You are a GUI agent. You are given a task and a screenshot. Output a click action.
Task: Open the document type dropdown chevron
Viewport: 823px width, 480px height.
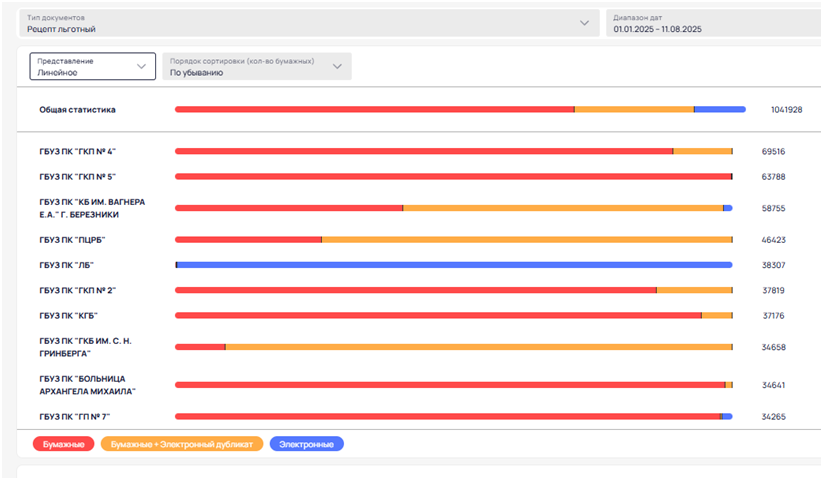pos(584,23)
